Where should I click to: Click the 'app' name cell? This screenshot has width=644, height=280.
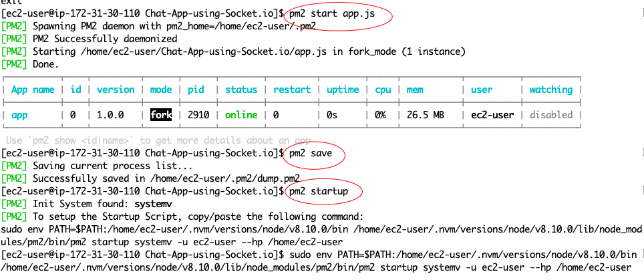20,115
